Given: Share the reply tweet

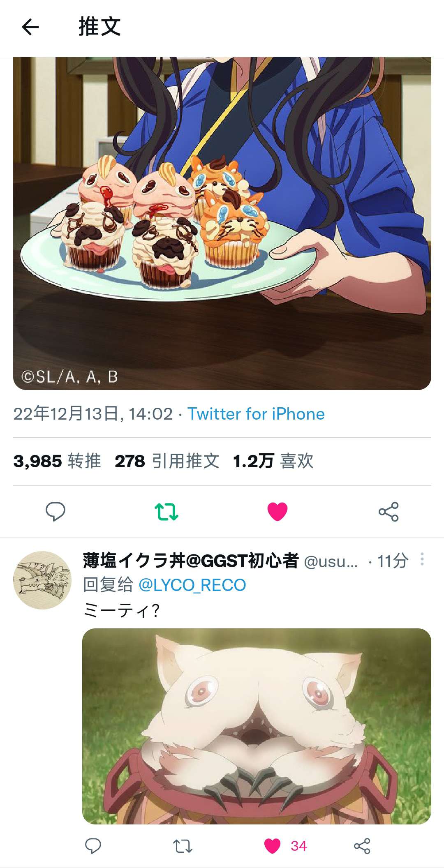Looking at the screenshot, I should [362, 846].
